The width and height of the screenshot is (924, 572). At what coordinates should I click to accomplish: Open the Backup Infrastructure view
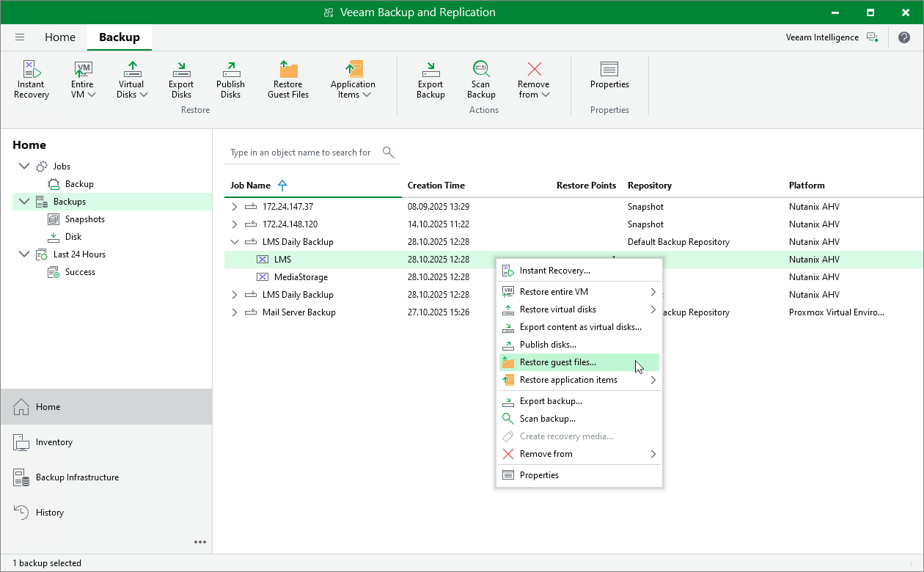click(x=77, y=477)
